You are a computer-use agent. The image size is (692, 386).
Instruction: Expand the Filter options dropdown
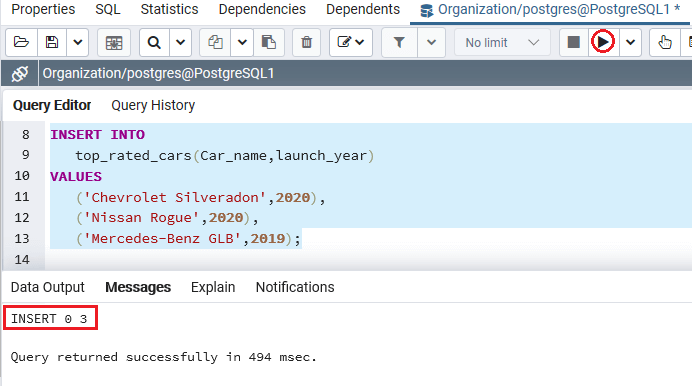pos(431,42)
